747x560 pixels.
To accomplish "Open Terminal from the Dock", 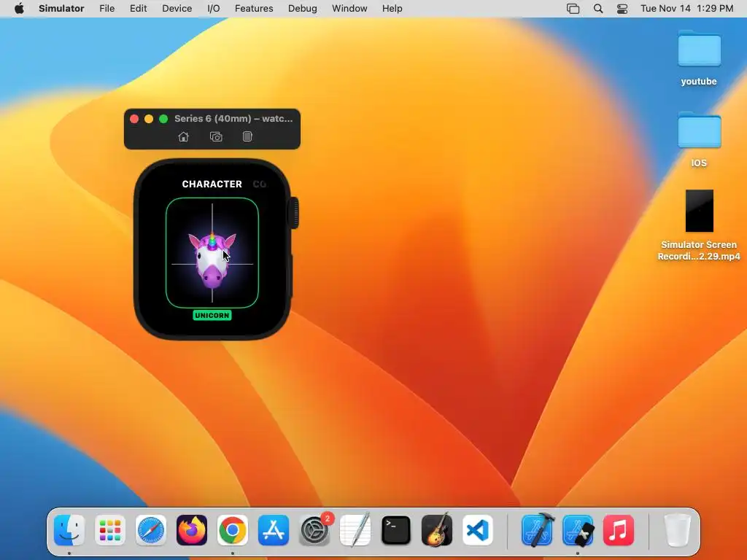I will pyautogui.click(x=396, y=530).
